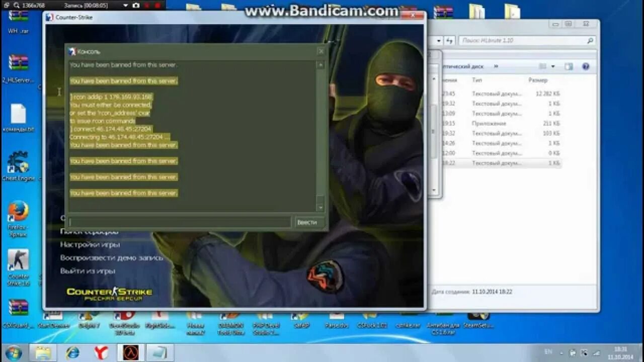
Task: Expand the Explorer address bar history dropdown
Action: pos(439,40)
